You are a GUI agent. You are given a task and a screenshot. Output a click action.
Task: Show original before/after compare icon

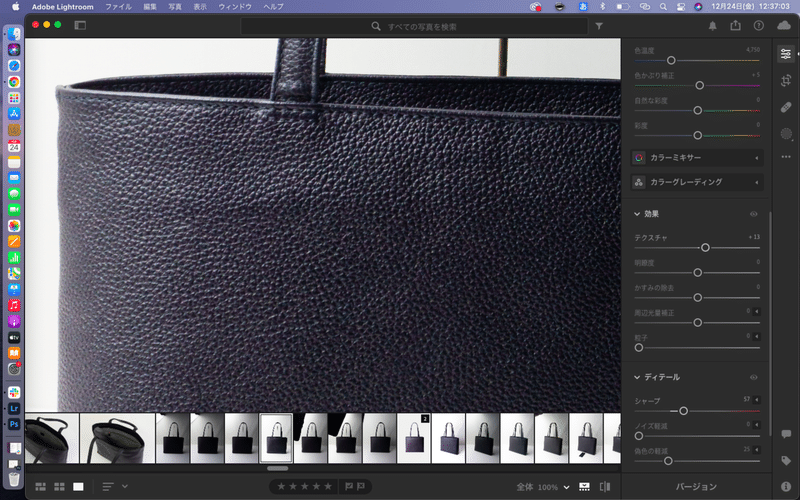point(605,487)
